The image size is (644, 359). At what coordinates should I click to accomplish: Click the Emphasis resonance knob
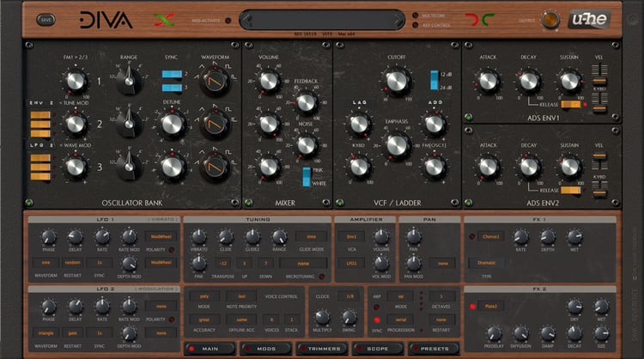pyautogui.click(x=397, y=145)
